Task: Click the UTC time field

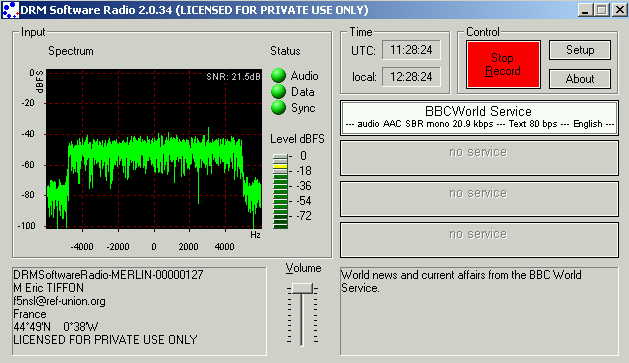Action: tap(411, 50)
